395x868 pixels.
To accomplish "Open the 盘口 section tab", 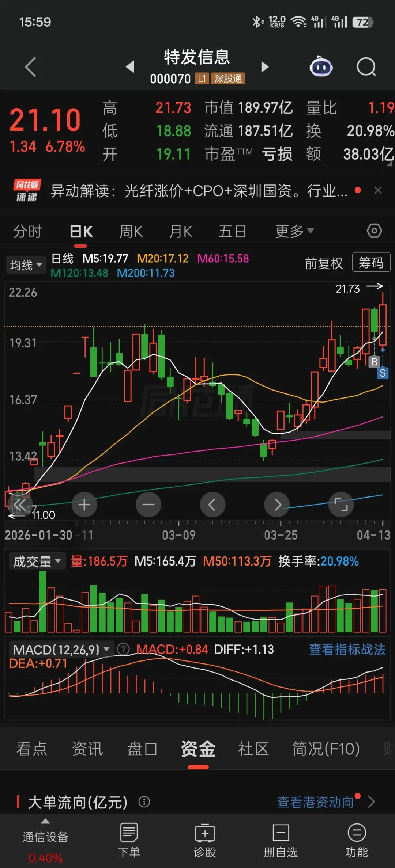I will [x=142, y=749].
